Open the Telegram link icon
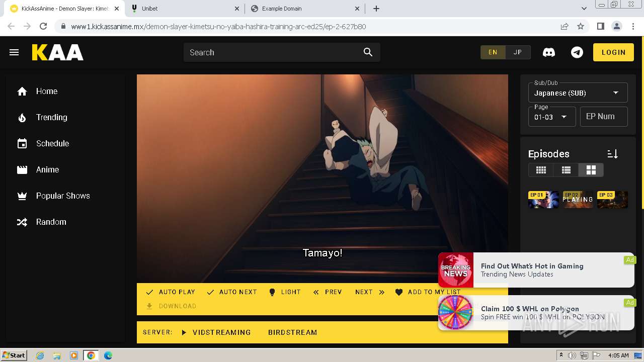 click(x=577, y=52)
